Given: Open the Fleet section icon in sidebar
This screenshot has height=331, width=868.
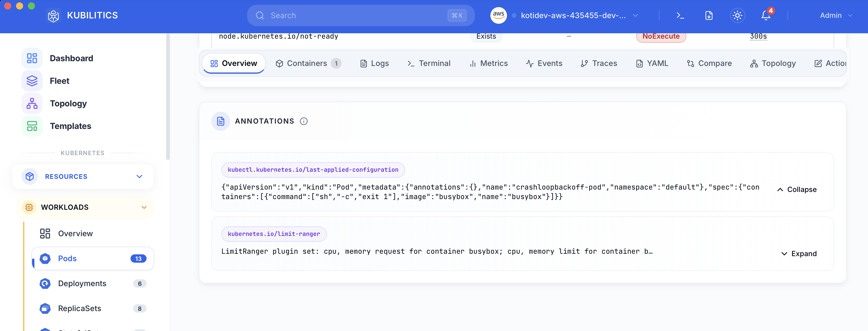Looking at the screenshot, I should point(32,81).
